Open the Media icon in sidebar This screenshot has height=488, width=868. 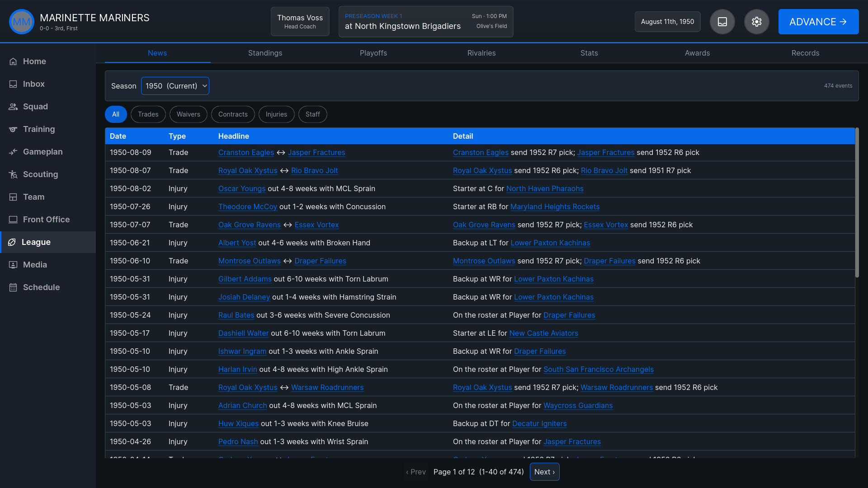click(13, 265)
